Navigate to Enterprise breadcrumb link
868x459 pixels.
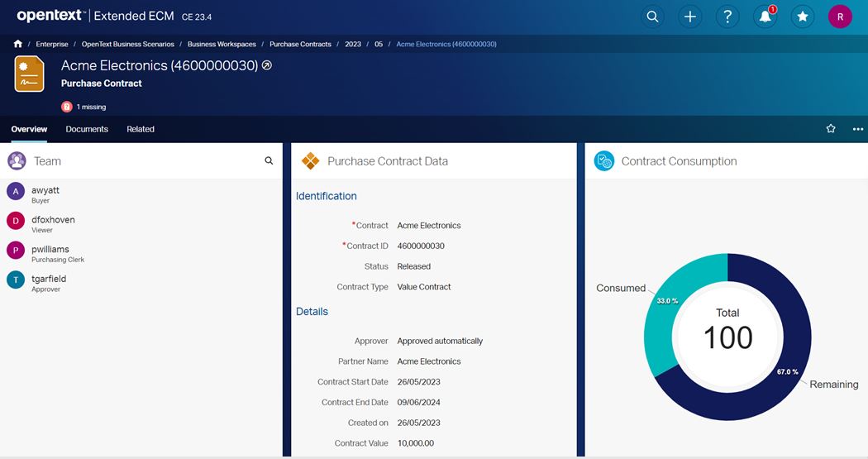[x=52, y=44]
